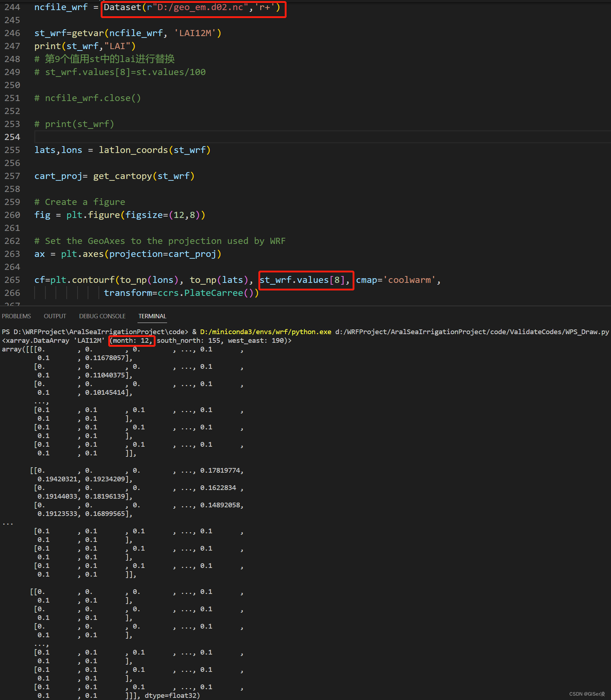Click line number 254 in gutter
This screenshot has width=611, height=700.
[x=12, y=137]
